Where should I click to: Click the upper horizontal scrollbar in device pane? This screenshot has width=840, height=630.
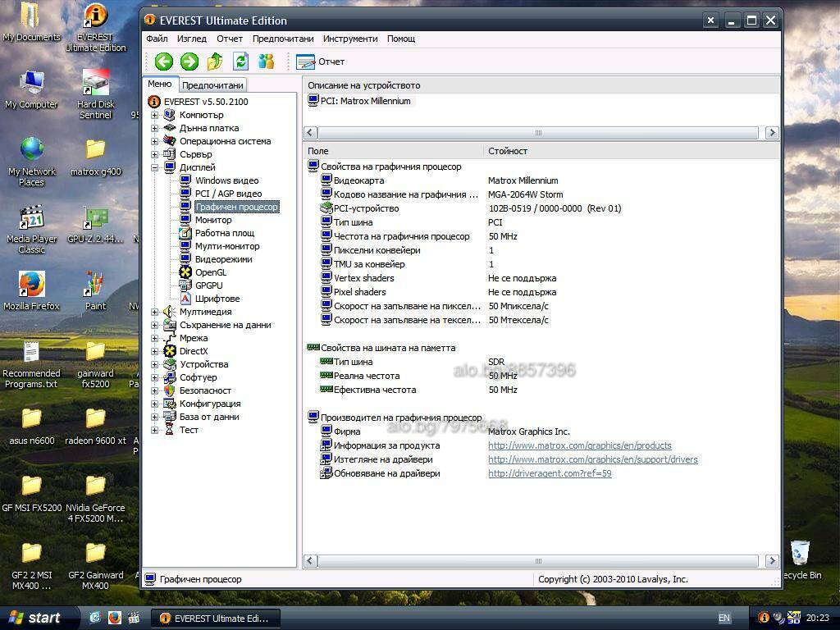click(x=538, y=132)
